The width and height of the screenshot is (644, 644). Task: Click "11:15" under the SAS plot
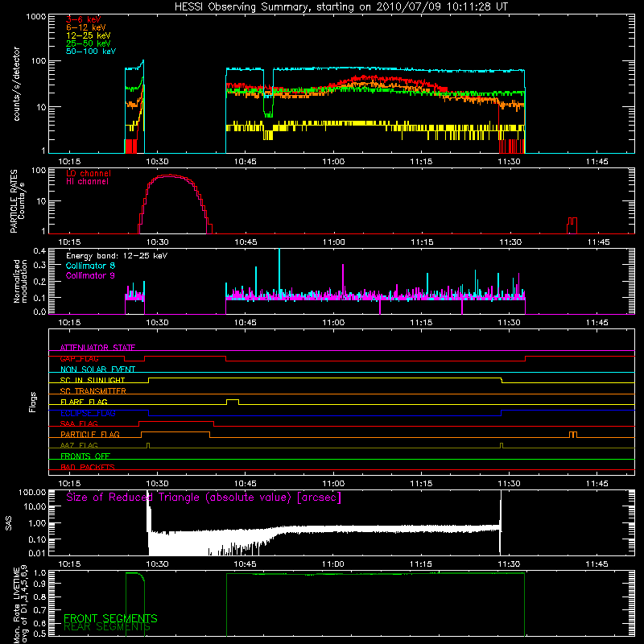click(x=421, y=564)
